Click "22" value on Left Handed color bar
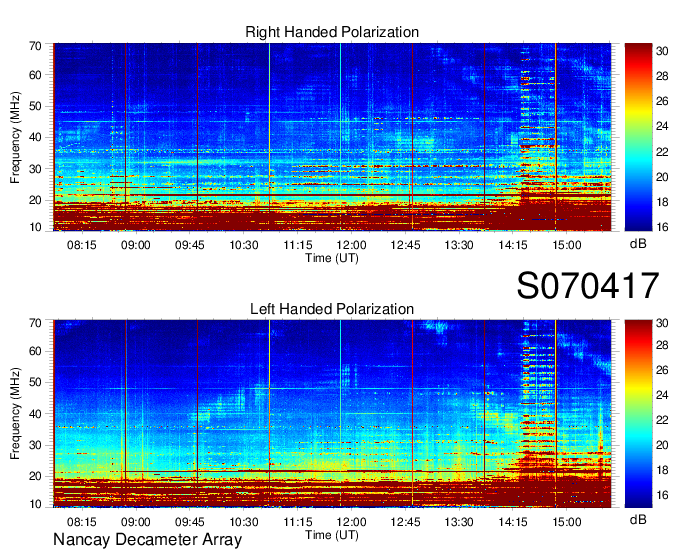Screen dimensions: 680x552 (662, 420)
